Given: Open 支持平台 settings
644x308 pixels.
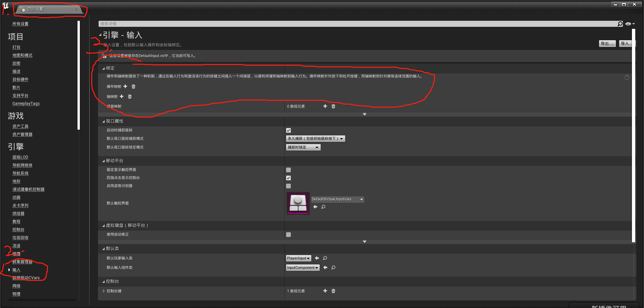Looking at the screenshot, I should [x=20, y=96].
